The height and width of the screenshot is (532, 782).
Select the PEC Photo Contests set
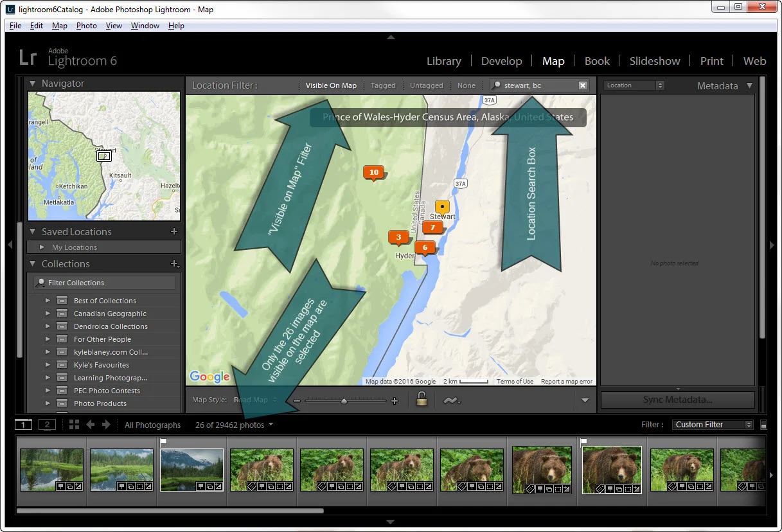click(107, 391)
